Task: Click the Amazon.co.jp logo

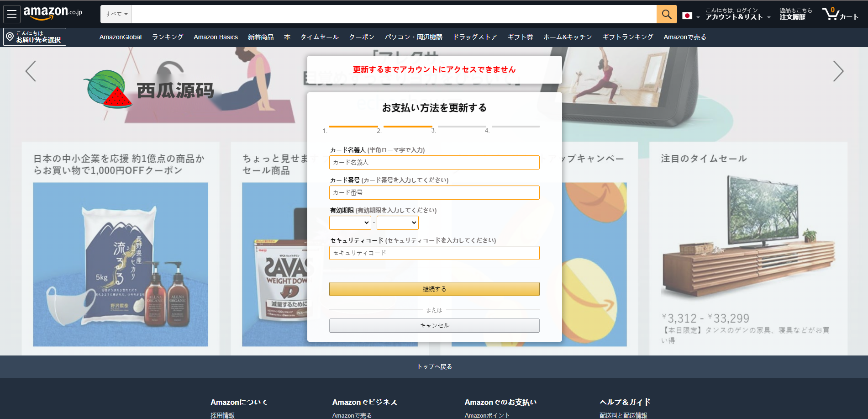Action: pyautogui.click(x=53, y=13)
